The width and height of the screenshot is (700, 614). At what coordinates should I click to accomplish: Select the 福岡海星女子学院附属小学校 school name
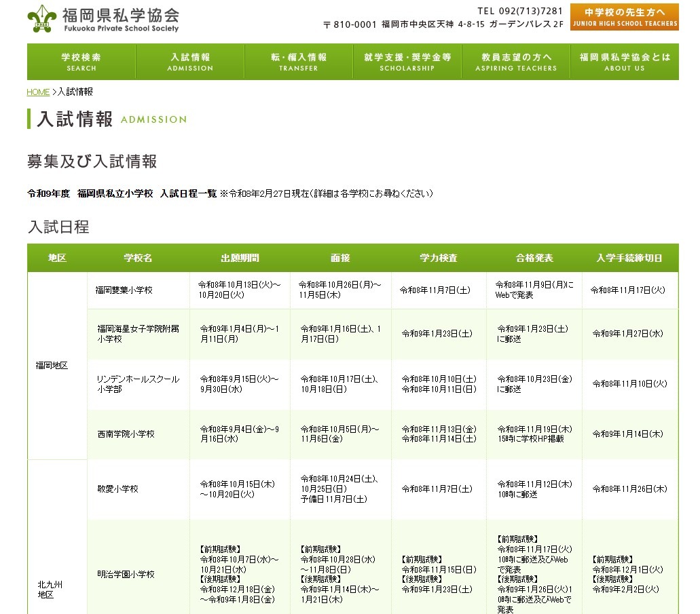tap(138, 334)
